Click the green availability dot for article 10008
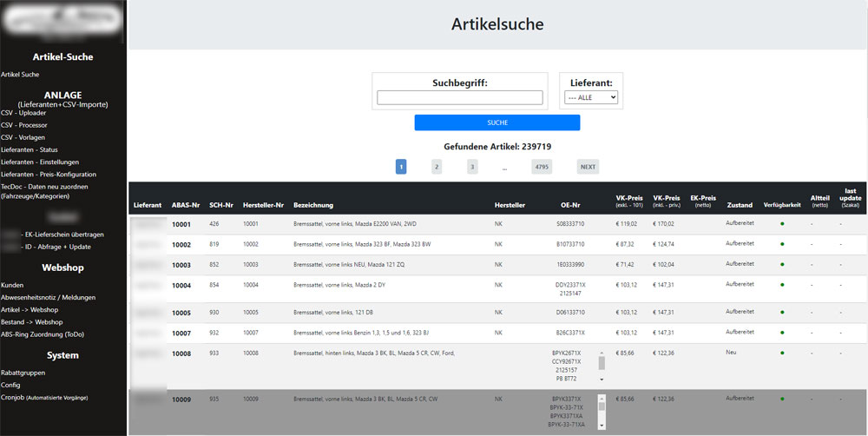Viewport: 868px width, 436px height. pyautogui.click(x=782, y=353)
